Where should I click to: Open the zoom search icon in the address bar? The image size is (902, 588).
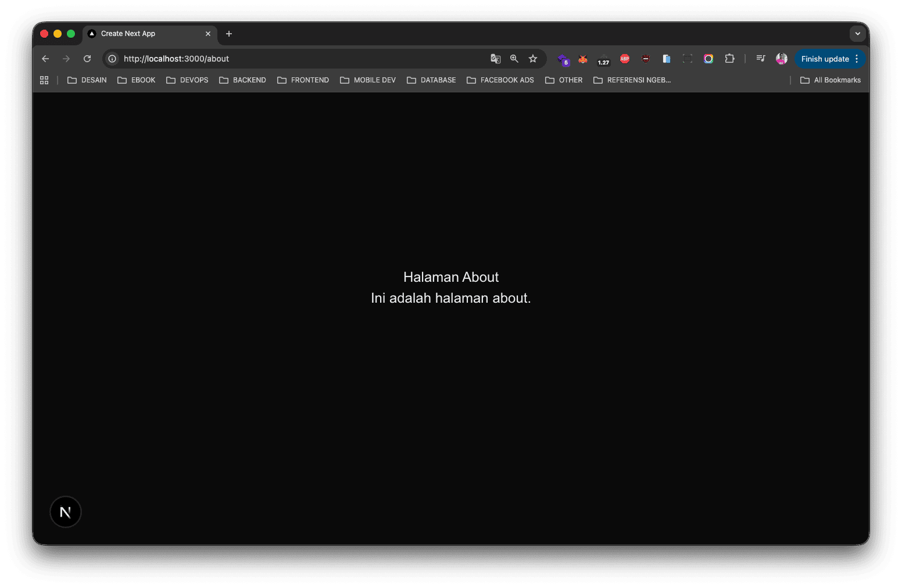(514, 59)
